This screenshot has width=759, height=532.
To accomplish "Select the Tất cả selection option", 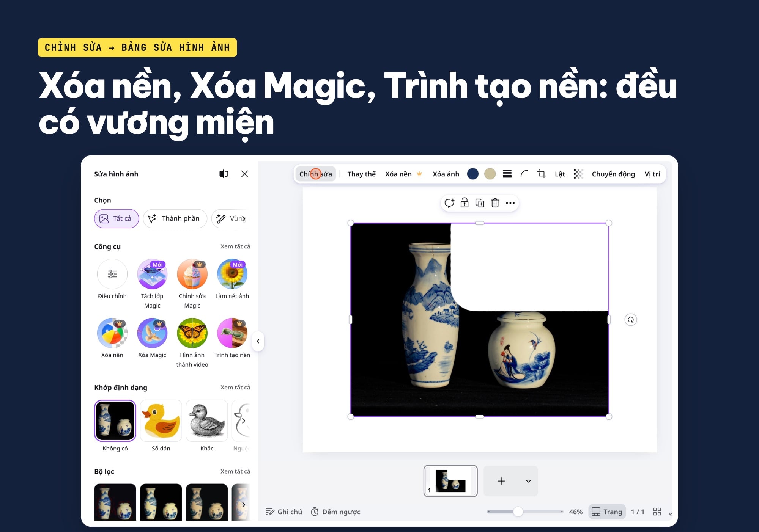I will [x=117, y=218].
